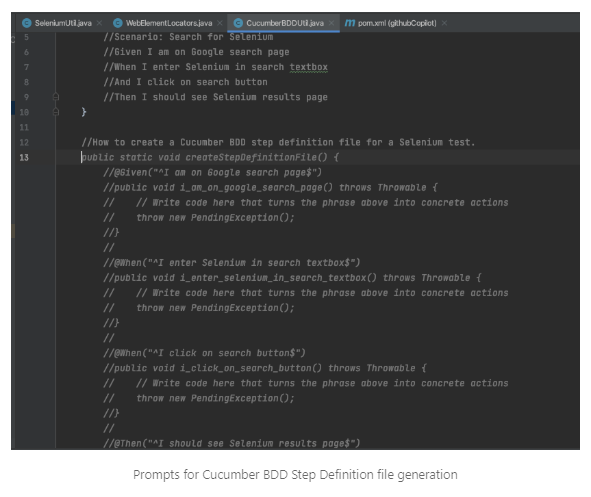591x497 pixels.
Task: Click the blue change marker beside line 10
Action: point(13,108)
